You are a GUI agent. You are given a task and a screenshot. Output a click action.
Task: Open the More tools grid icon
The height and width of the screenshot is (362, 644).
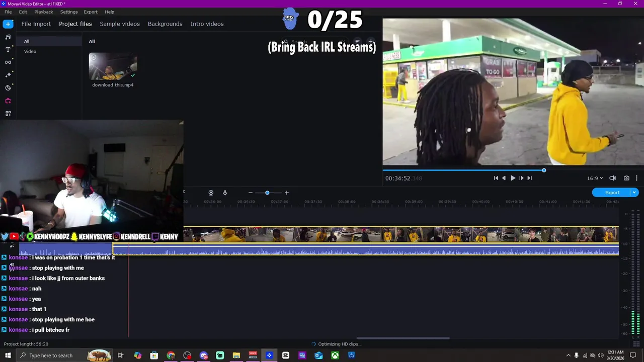tap(8, 114)
